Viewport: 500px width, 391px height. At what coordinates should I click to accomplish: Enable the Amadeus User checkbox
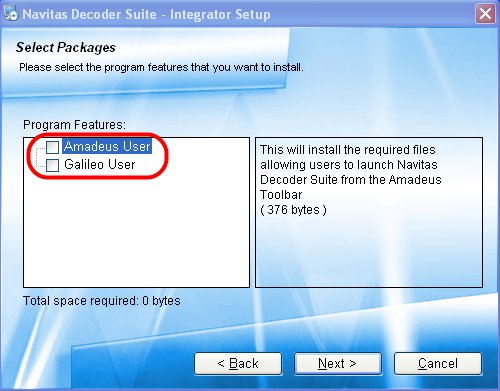(x=52, y=147)
